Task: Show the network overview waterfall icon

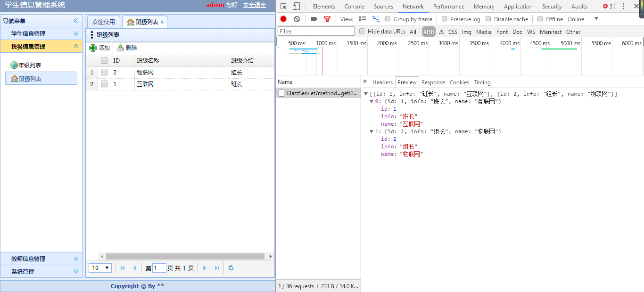Action: (376, 19)
